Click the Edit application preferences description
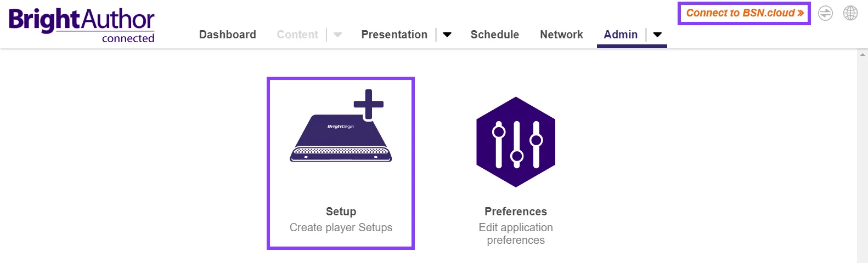 click(x=516, y=233)
